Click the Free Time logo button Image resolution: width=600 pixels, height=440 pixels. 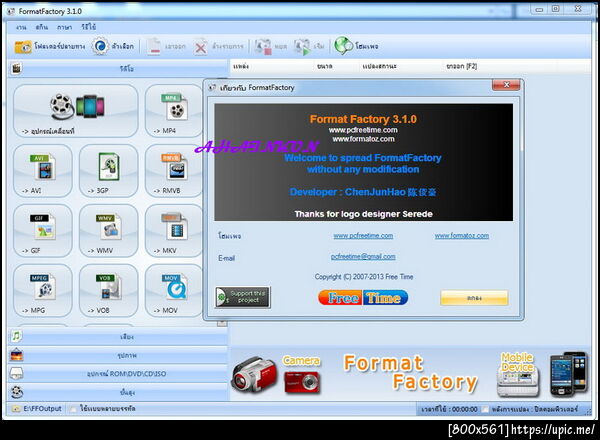pos(363,297)
